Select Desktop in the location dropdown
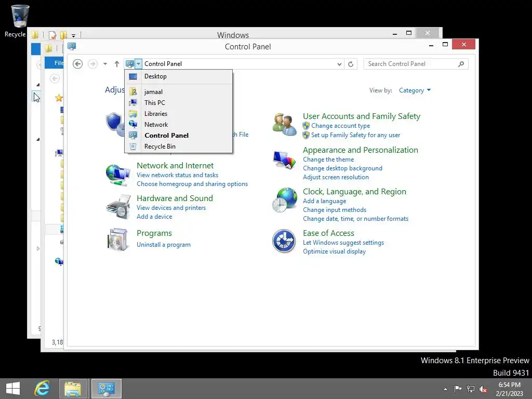Viewport: 532px width, 399px height. [179, 76]
